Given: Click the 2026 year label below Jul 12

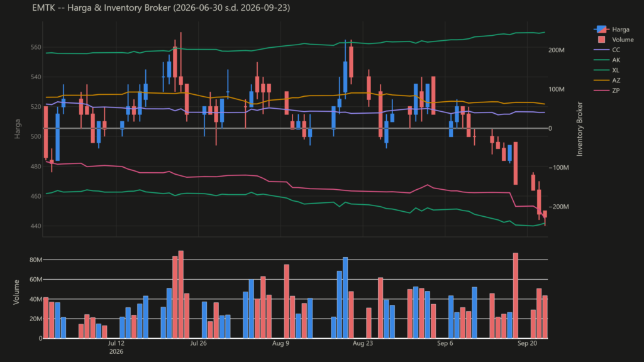Looking at the screenshot, I should pyautogui.click(x=116, y=352).
